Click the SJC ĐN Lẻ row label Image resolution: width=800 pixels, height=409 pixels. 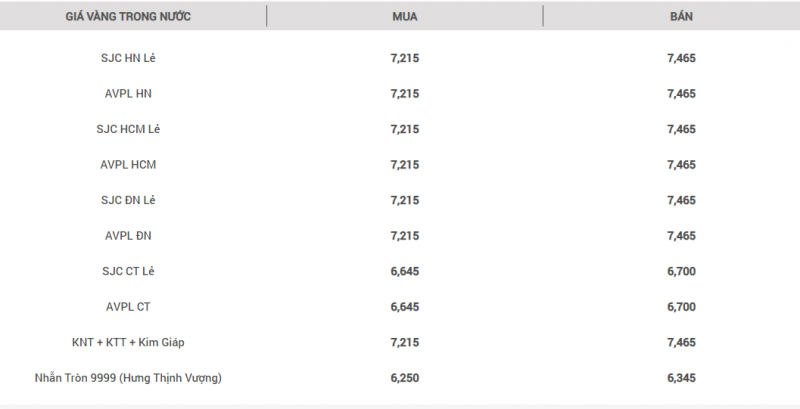pyautogui.click(x=128, y=200)
